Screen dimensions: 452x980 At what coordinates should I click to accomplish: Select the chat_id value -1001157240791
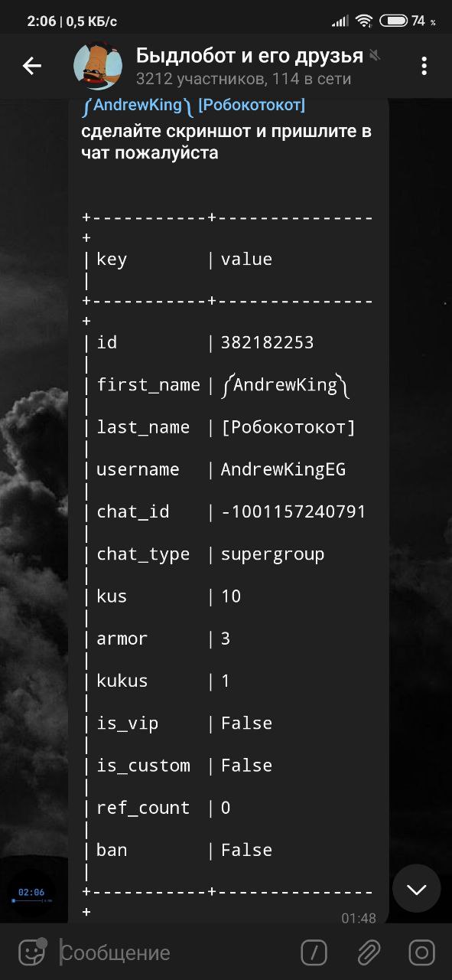[x=294, y=511]
